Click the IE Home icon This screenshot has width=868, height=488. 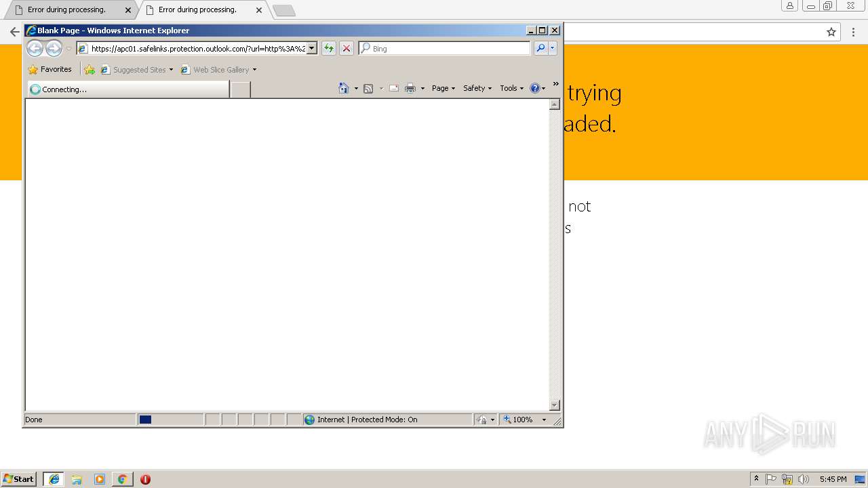tap(344, 88)
